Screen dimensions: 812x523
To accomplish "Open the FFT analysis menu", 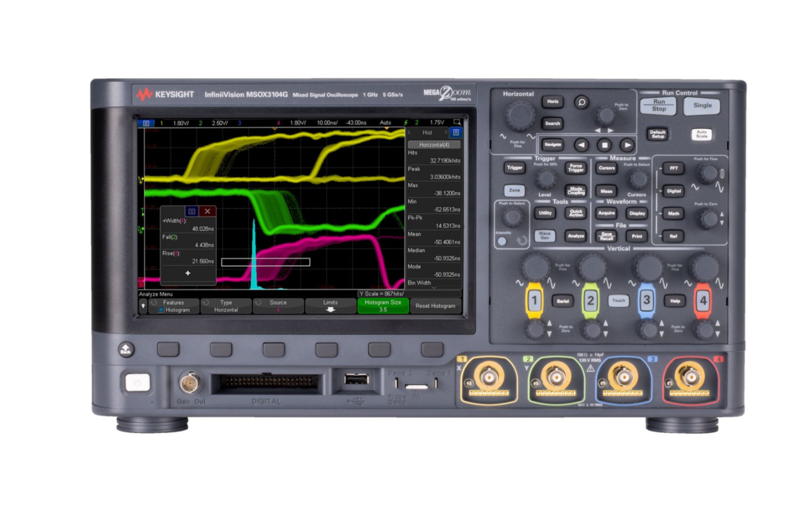I will click(673, 169).
